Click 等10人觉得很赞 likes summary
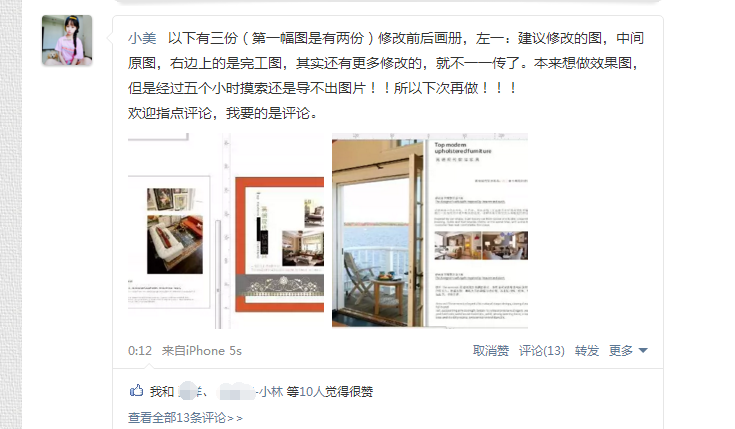This screenshot has width=735, height=429. click(x=330, y=391)
